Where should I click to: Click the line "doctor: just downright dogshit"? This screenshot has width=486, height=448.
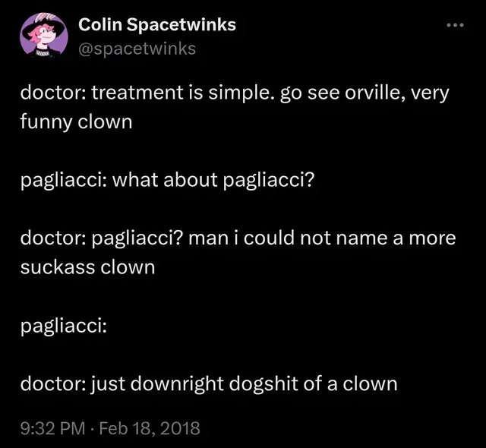click(208, 383)
